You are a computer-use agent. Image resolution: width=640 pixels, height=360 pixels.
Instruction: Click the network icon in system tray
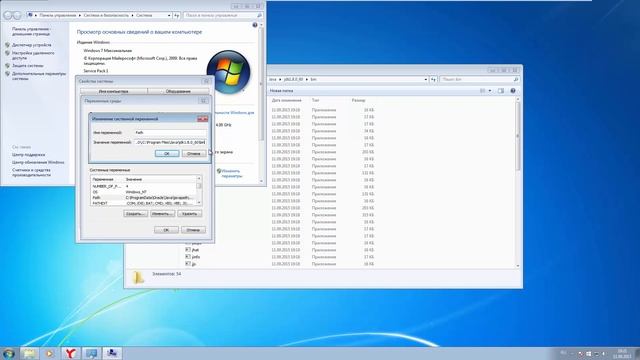[596, 353]
